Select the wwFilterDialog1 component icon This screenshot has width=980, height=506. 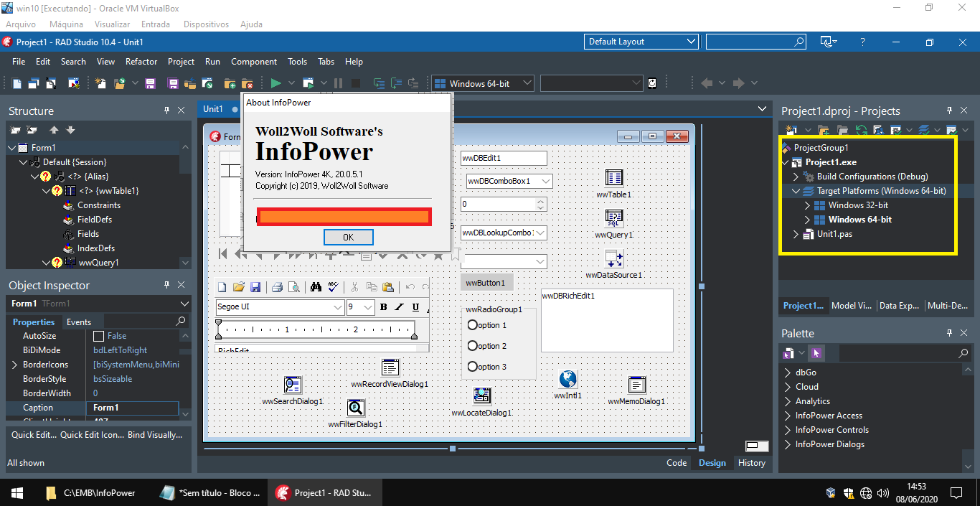point(355,407)
